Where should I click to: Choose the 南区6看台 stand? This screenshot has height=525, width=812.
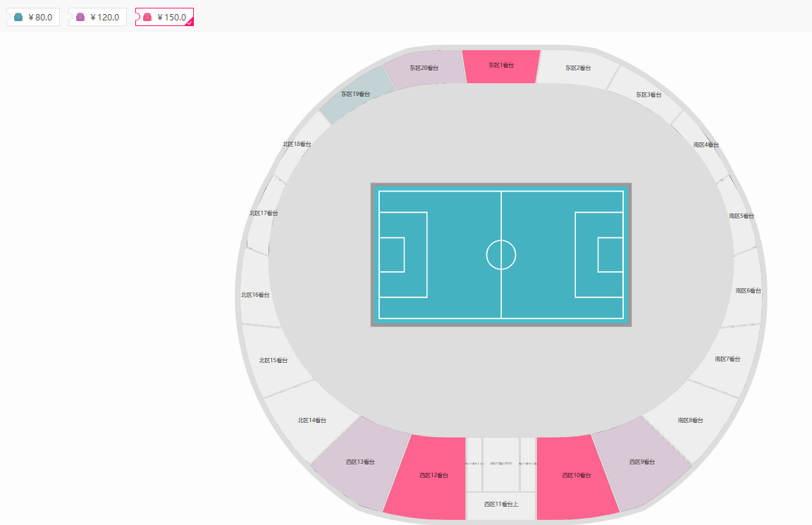click(748, 290)
